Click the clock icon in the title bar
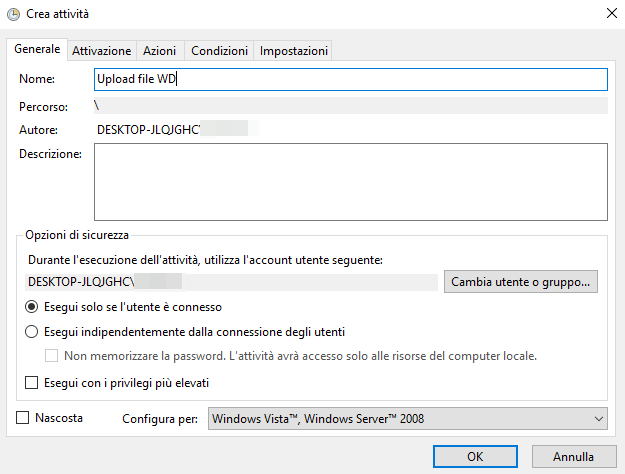Screen dimensions: 625x474 point(12,14)
